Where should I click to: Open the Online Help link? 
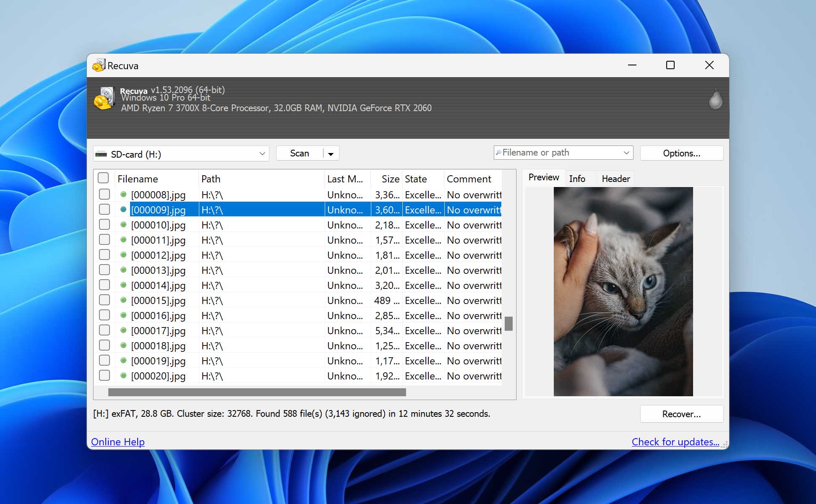click(117, 442)
